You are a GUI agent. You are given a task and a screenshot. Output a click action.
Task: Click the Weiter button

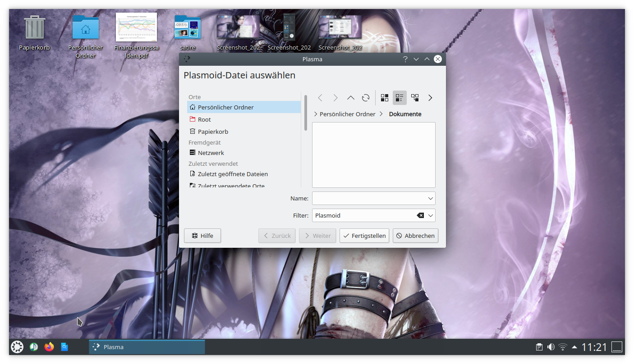click(317, 236)
